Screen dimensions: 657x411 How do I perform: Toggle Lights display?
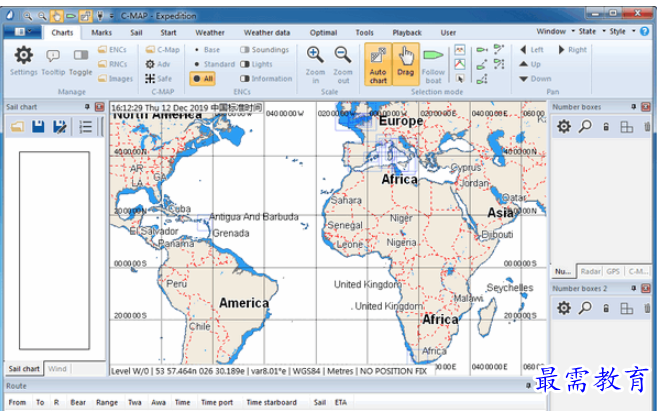click(256, 64)
